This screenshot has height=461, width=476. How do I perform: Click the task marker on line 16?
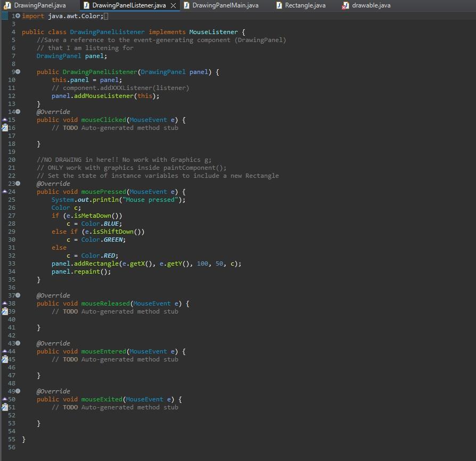tap(5, 128)
